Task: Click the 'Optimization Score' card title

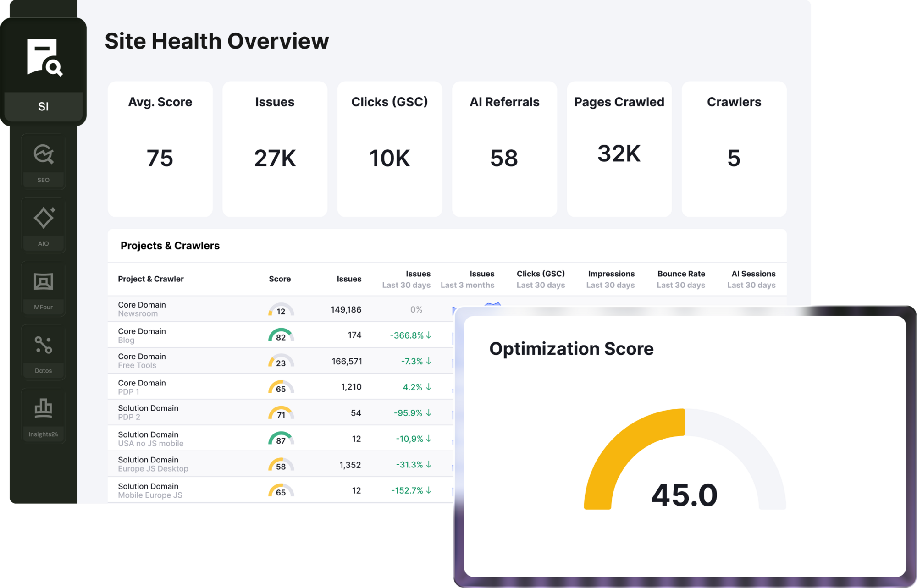Action: tap(571, 349)
